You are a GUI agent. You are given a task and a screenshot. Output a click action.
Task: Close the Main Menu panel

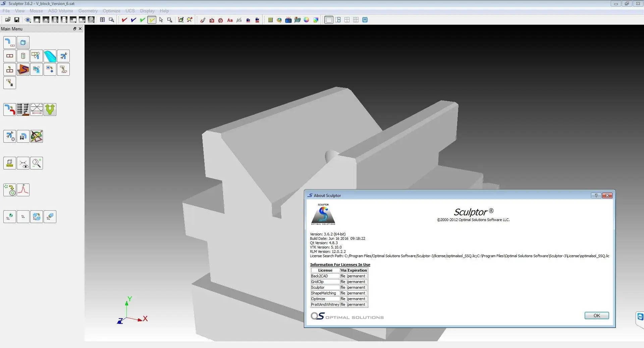80,29
